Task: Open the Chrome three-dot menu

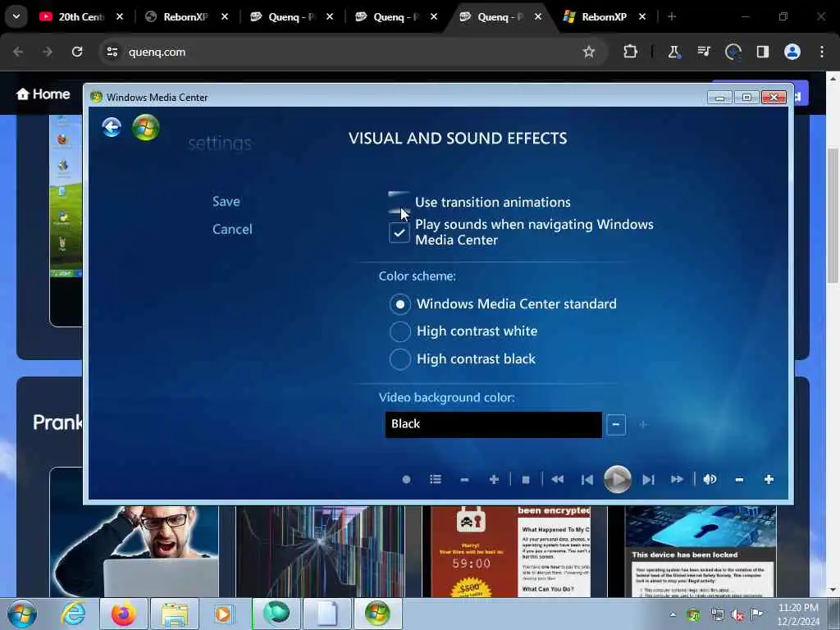Action: coord(822,52)
